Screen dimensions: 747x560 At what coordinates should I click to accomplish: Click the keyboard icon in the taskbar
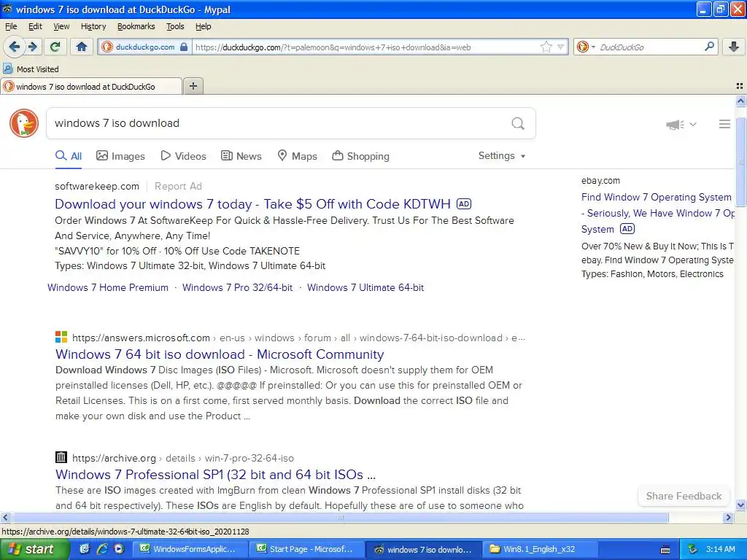[665, 550]
